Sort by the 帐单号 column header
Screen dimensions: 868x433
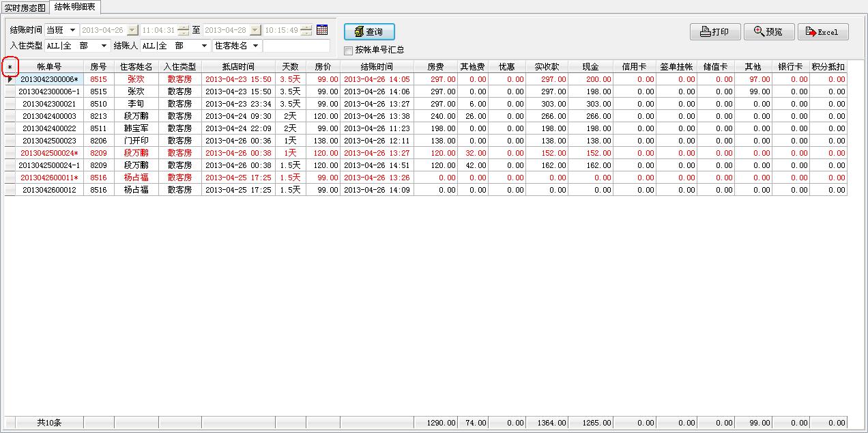coord(49,66)
